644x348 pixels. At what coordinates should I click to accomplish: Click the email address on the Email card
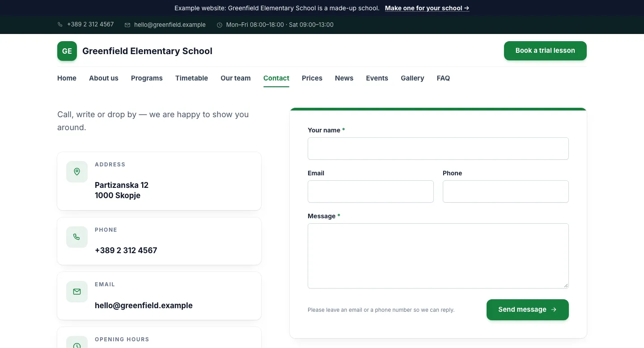pos(144,306)
